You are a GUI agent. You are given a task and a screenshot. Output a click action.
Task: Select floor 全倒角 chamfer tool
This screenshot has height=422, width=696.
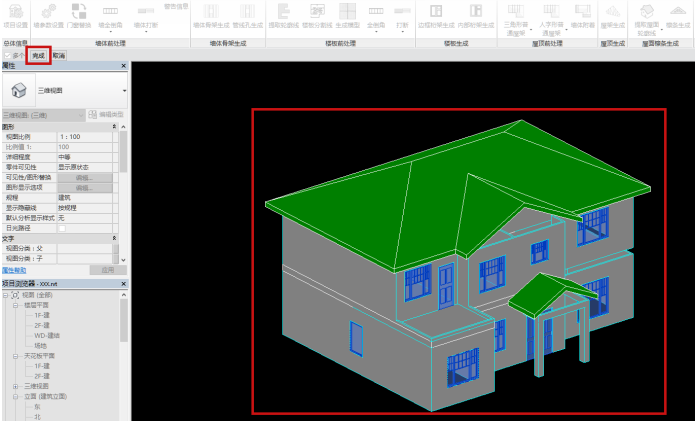pyautogui.click(x=376, y=15)
